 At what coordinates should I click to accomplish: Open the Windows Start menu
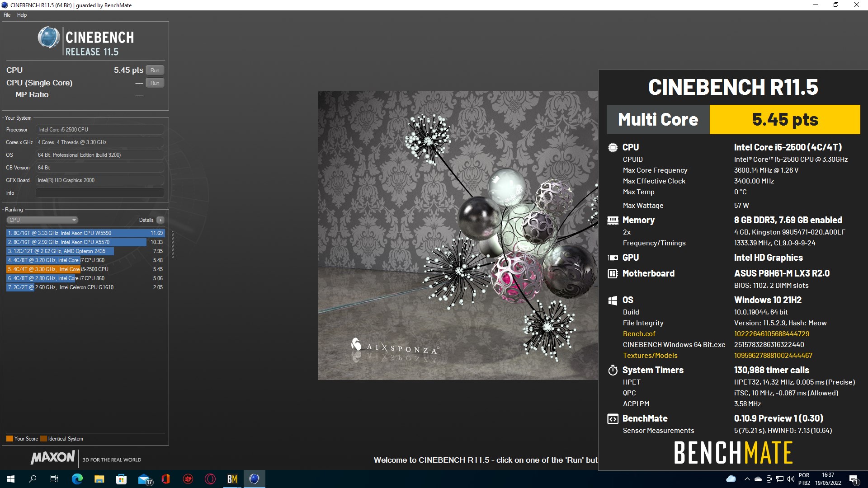[x=11, y=479]
